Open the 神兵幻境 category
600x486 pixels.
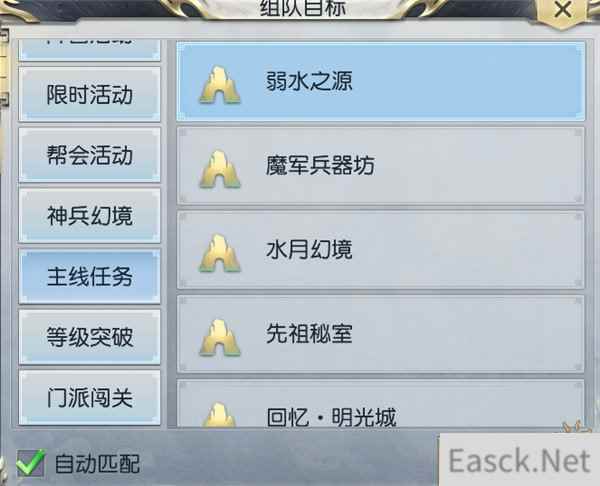pos(90,216)
